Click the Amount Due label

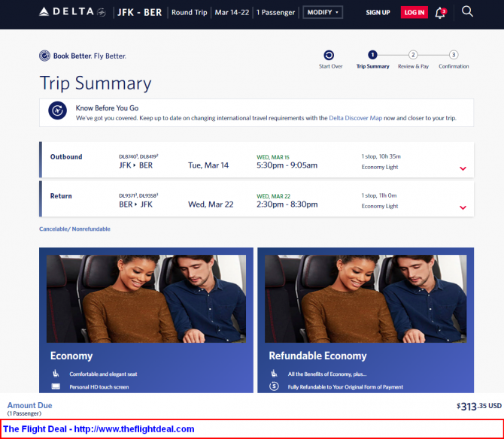[29, 405]
